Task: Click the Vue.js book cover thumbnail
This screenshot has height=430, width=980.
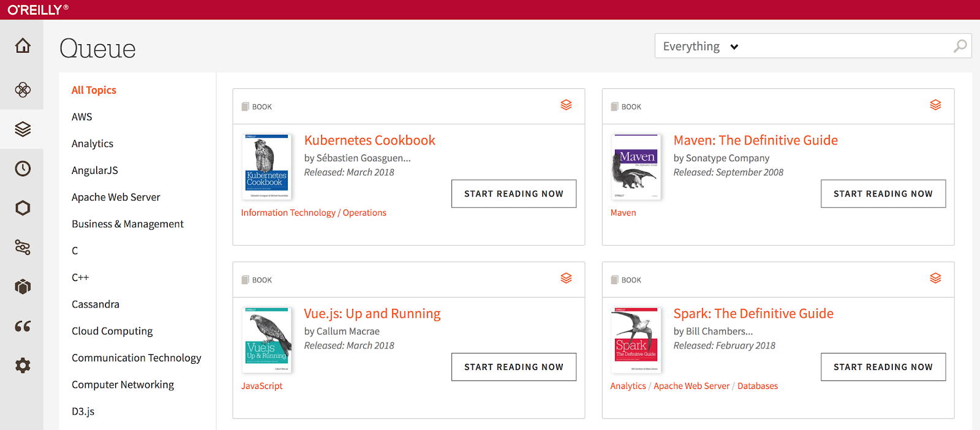Action: pos(266,340)
